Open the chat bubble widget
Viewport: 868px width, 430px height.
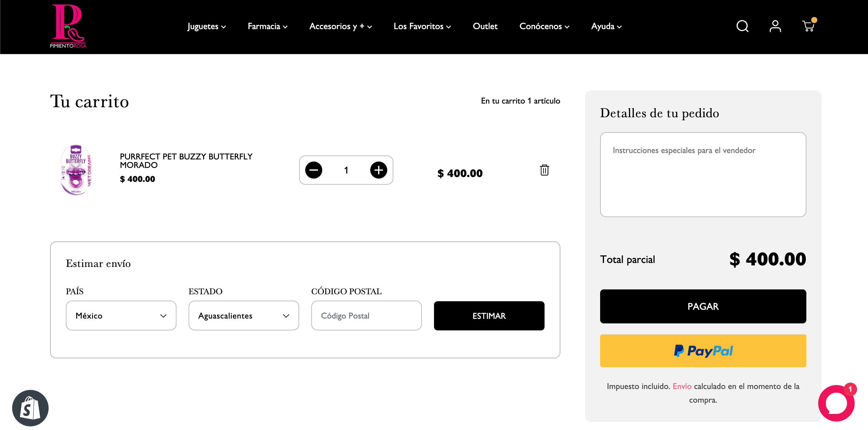836,403
